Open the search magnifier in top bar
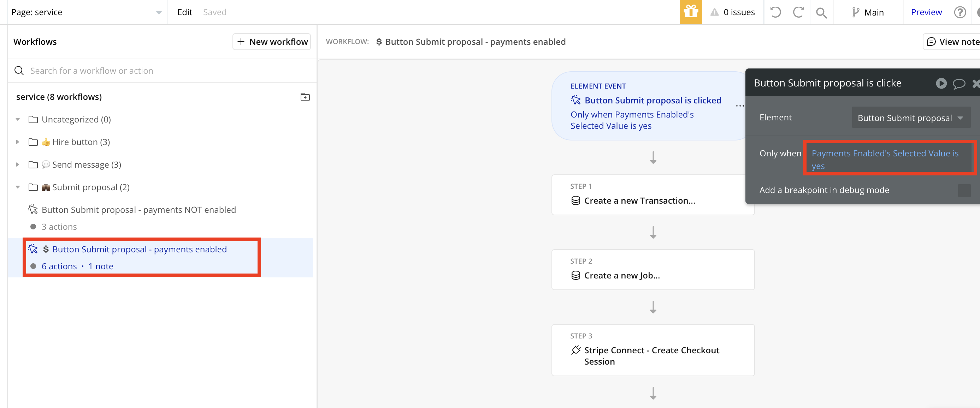980x408 pixels. click(x=821, y=13)
